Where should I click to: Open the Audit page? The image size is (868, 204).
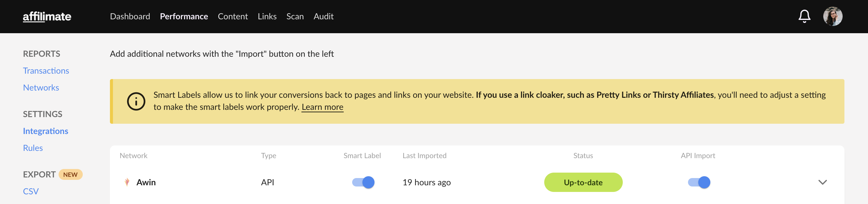(323, 17)
